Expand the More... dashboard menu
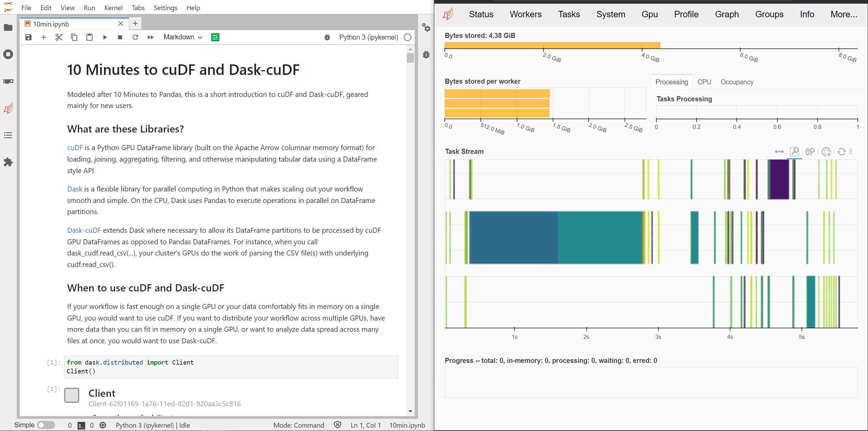The height and width of the screenshot is (431, 868). pos(844,14)
